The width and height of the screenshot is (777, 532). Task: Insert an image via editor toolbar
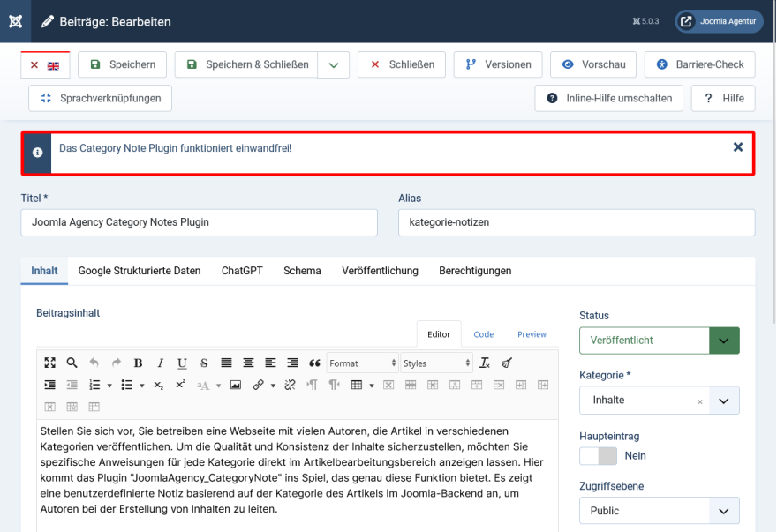pos(236,385)
